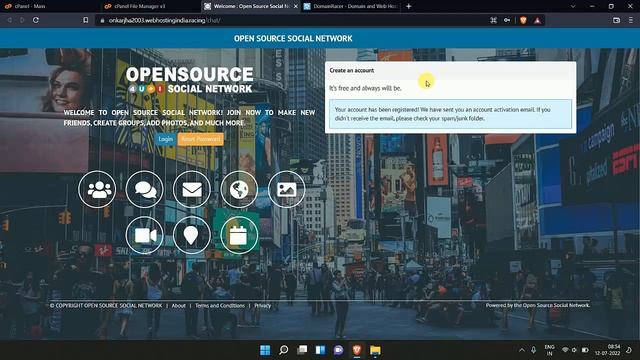Switch to the DomainRacer browser tab
Image resolution: width=640 pixels, height=360 pixels.
point(351,6)
